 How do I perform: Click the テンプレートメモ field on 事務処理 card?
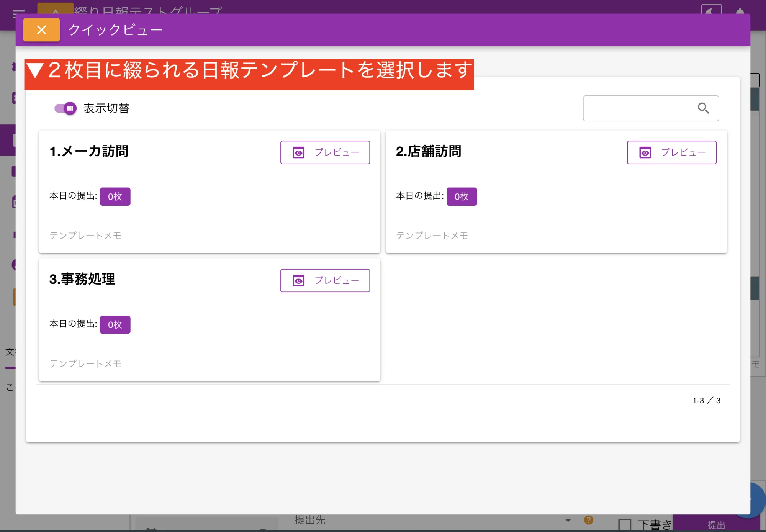coord(85,363)
